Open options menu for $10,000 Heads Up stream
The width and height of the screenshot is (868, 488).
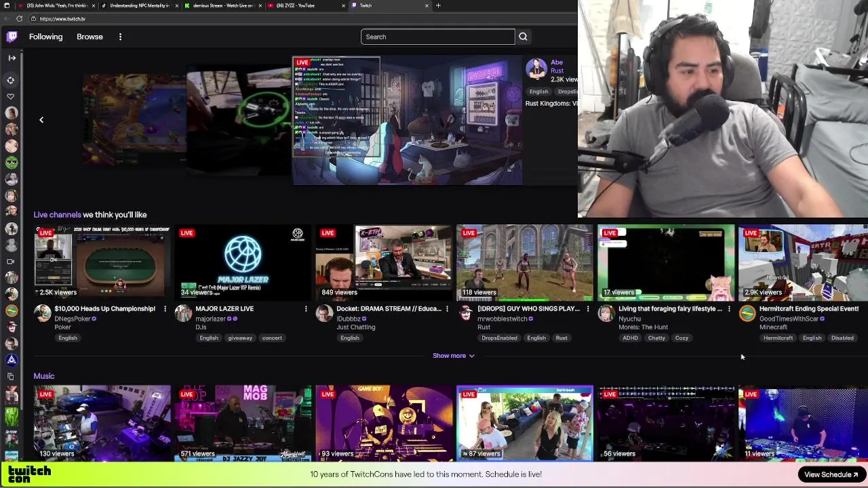tap(165, 309)
